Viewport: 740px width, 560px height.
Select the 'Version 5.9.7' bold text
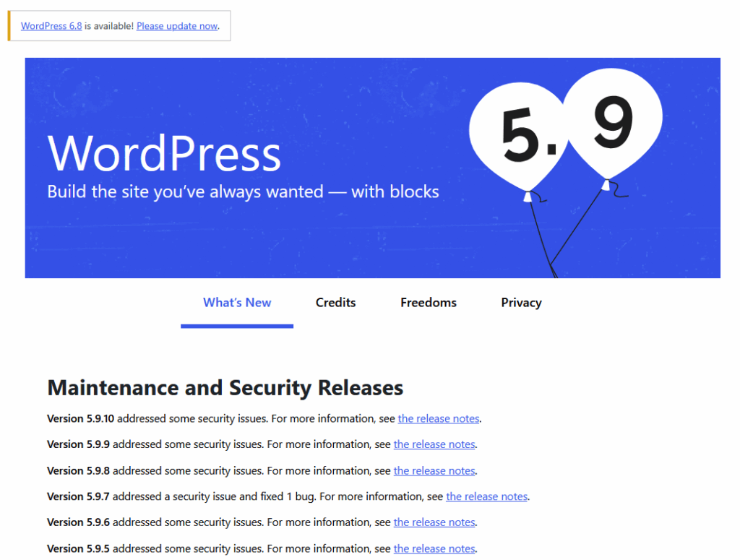(78, 497)
